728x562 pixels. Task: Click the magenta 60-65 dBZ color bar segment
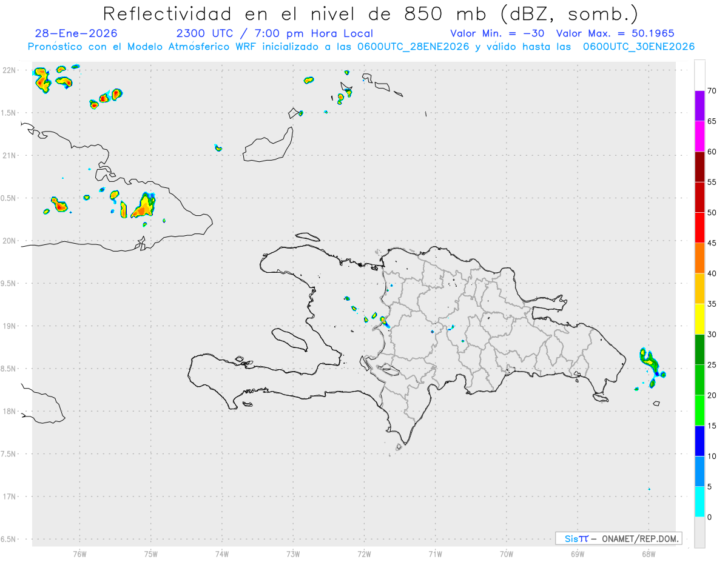coord(699,136)
